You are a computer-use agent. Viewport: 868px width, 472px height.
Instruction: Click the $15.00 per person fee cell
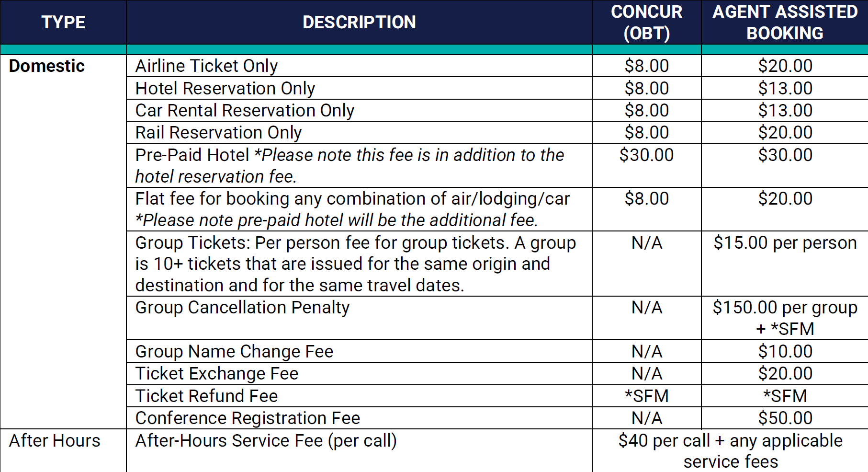pos(785,243)
